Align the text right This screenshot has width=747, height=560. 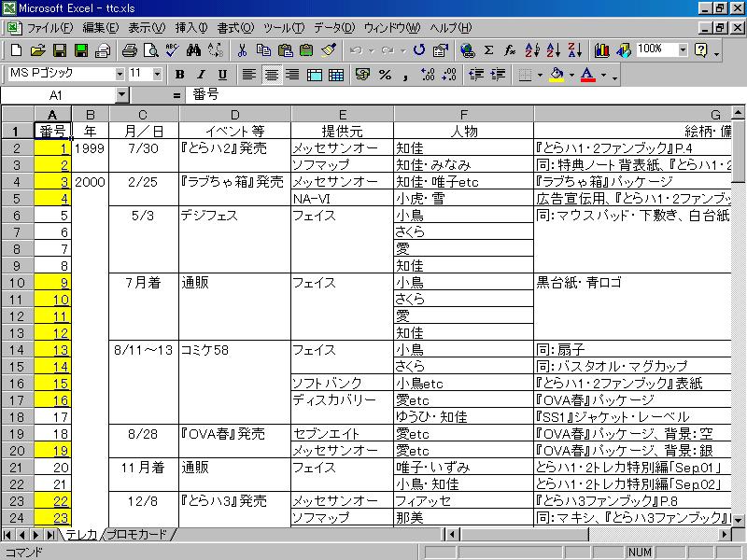(292, 75)
